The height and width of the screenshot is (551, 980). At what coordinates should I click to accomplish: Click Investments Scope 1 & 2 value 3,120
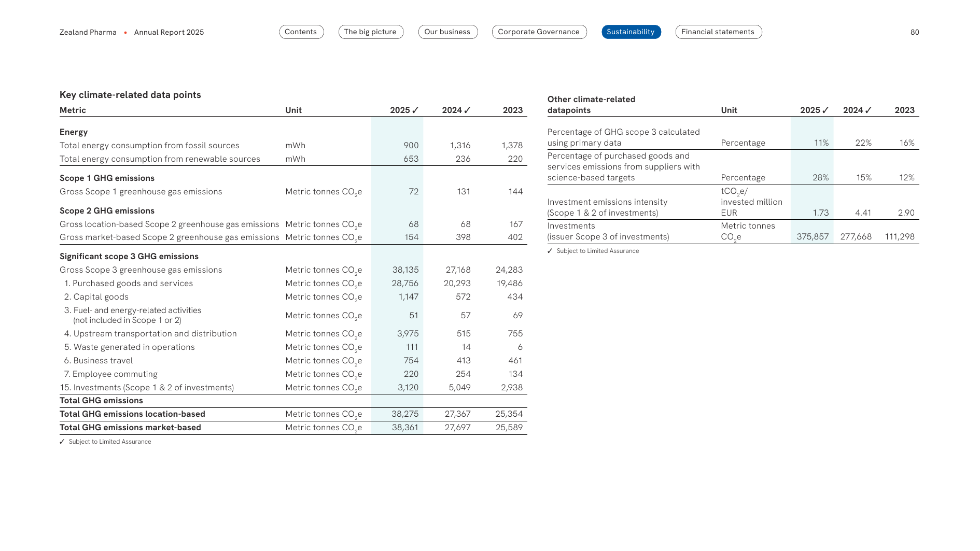click(409, 388)
